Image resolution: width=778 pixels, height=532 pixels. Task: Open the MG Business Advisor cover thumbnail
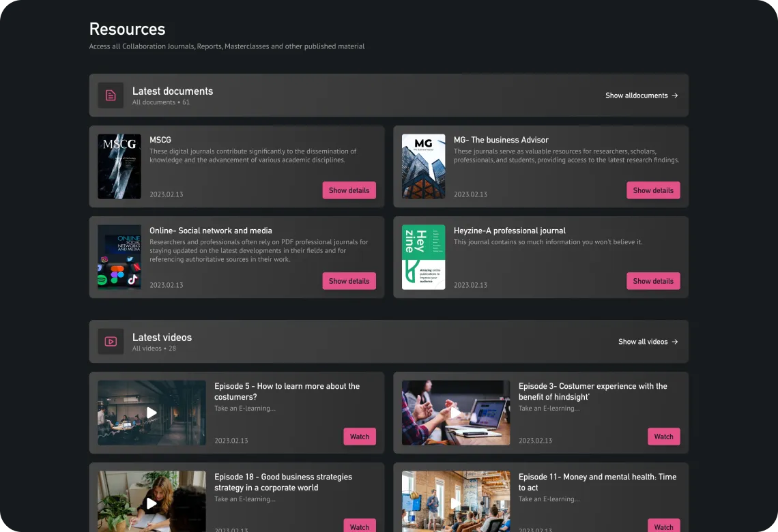(423, 166)
